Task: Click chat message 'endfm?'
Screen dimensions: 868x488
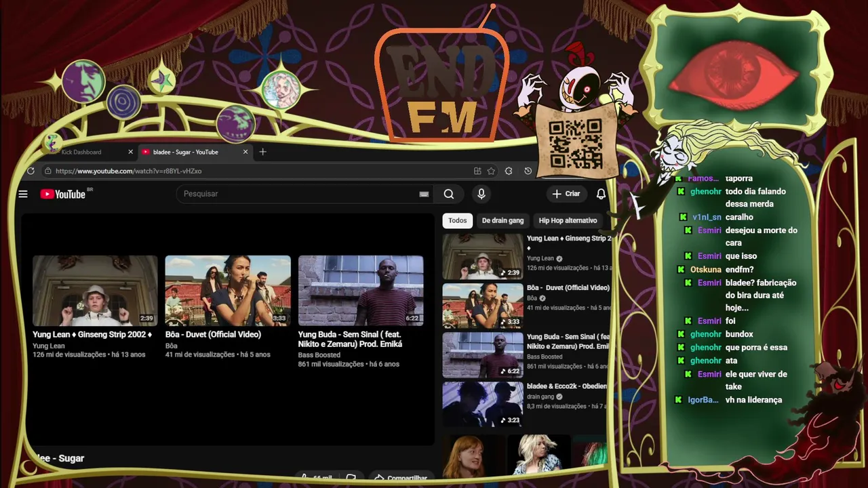Action: (740, 269)
